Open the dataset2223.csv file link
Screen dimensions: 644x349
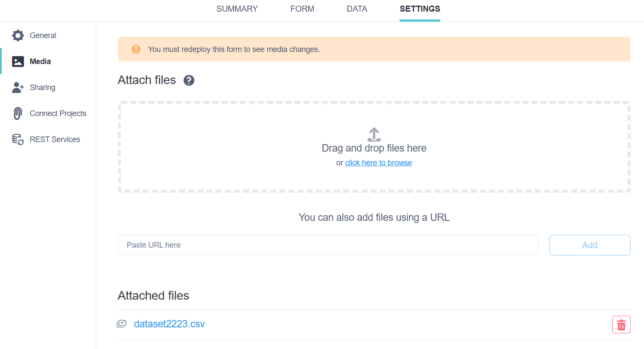169,324
